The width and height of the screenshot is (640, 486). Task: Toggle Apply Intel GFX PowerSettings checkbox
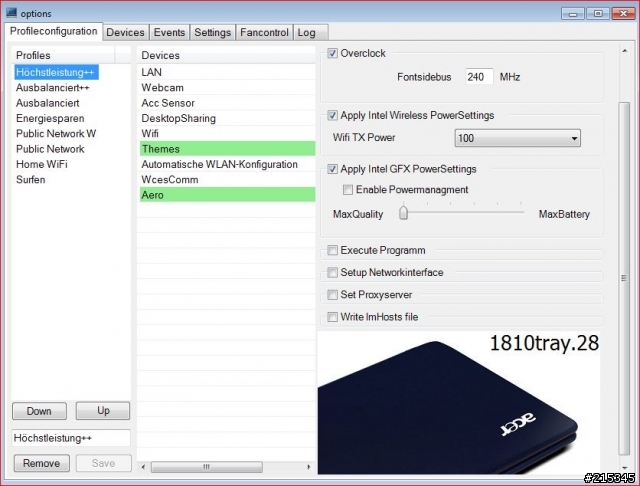pyautogui.click(x=332, y=169)
